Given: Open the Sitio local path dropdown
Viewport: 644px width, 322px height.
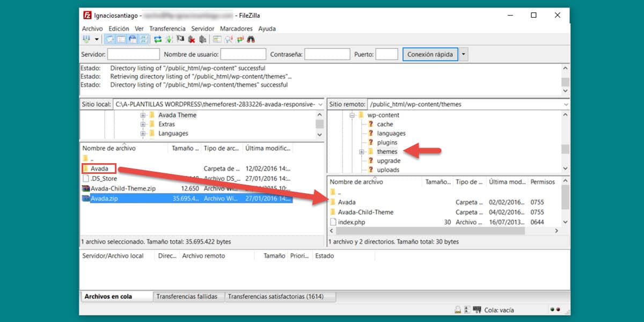Looking at the screenshot, I should tap(320, 104).
